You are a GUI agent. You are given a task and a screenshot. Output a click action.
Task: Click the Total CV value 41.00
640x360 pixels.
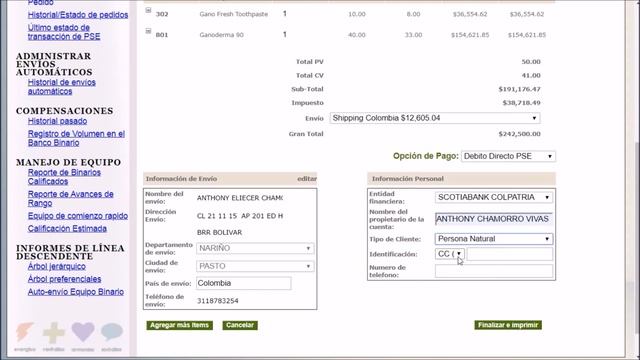pyautogui.click(x=531, y=76)
